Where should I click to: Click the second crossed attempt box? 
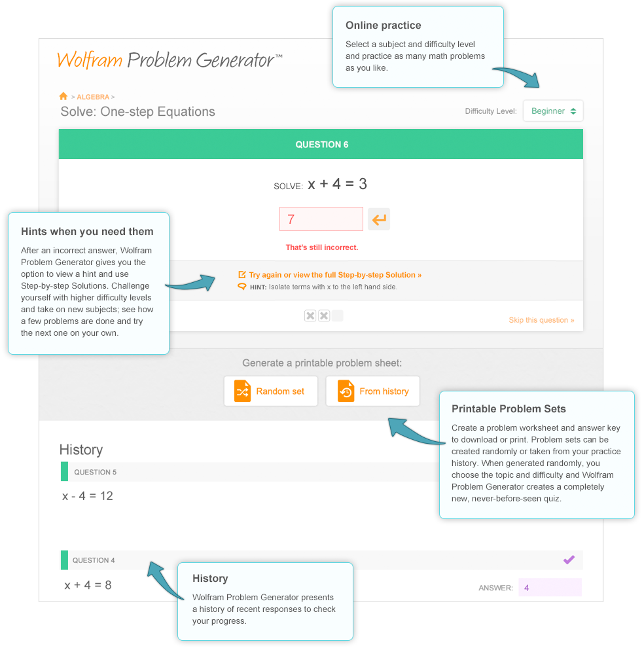coord(324,315)
